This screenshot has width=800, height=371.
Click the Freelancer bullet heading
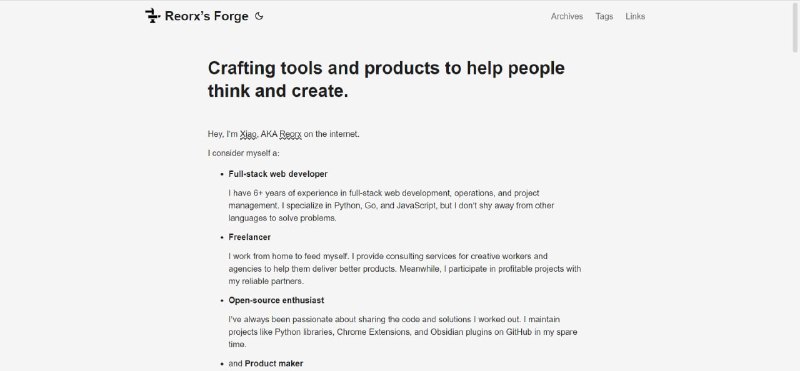249,237
